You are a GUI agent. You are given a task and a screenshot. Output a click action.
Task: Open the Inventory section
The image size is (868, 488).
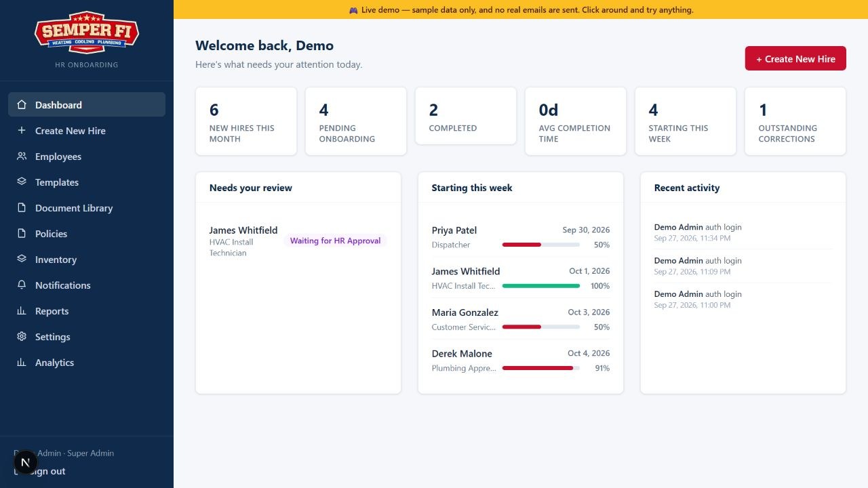[87, 260]
